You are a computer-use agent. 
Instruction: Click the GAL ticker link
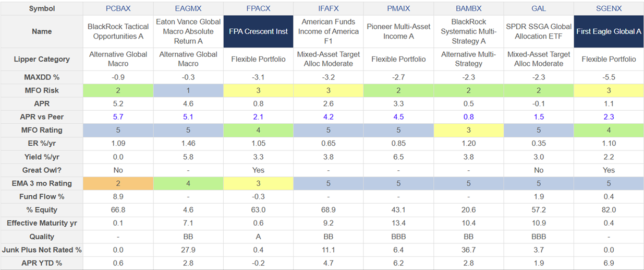point(539,8)
